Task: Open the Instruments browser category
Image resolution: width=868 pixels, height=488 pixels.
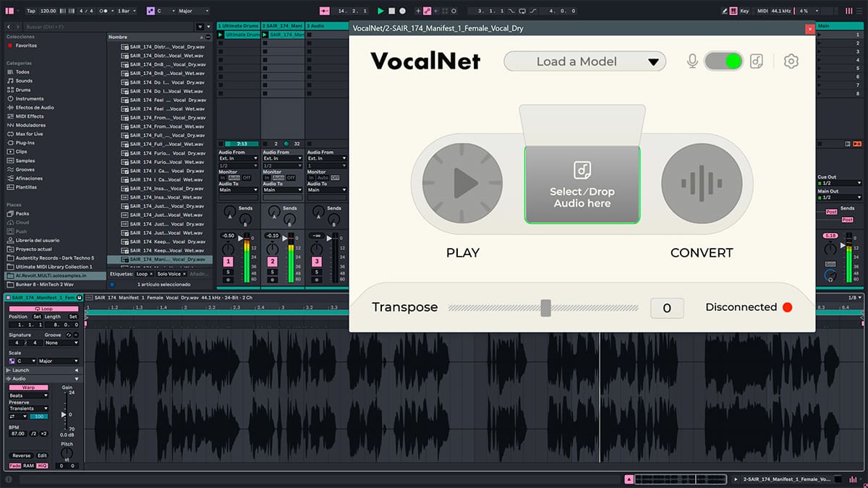Action: pyautogui.click(x=29, y=98)
